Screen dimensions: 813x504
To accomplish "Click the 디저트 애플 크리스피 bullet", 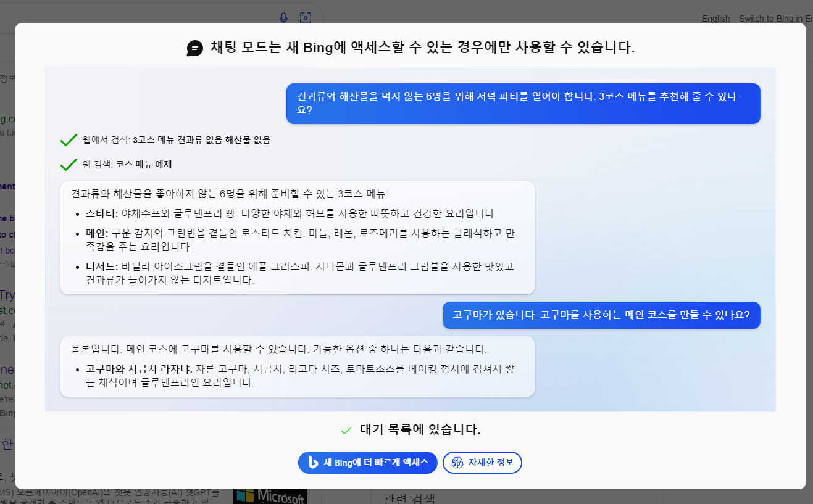I will click(300, 273).
